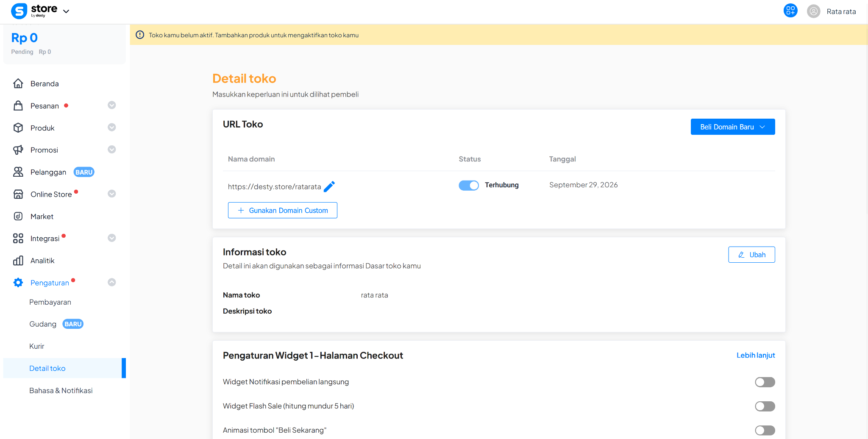Screen dimensions: 868x439
Task: Click the Pelanggan people icon
Action: (x=18, y=172)
